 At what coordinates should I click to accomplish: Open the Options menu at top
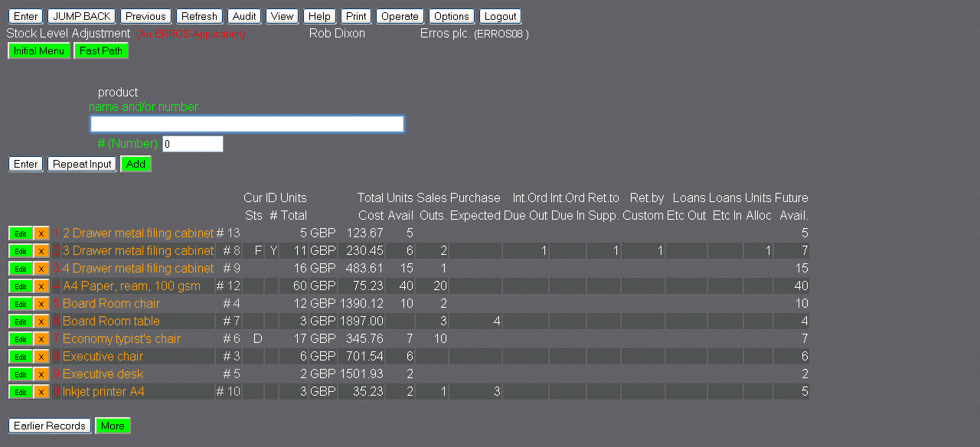(x=451, y=16)
